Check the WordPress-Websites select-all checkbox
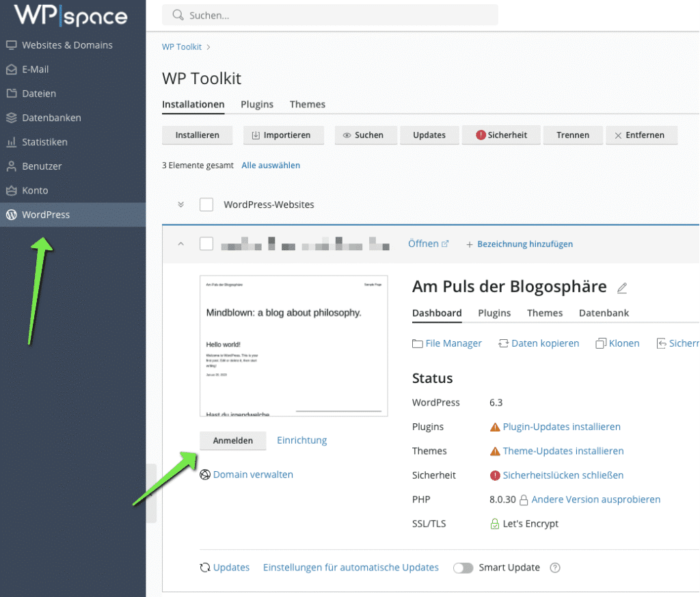The width and height of the screenshot is (700, 597). click(x=206, y=204)
